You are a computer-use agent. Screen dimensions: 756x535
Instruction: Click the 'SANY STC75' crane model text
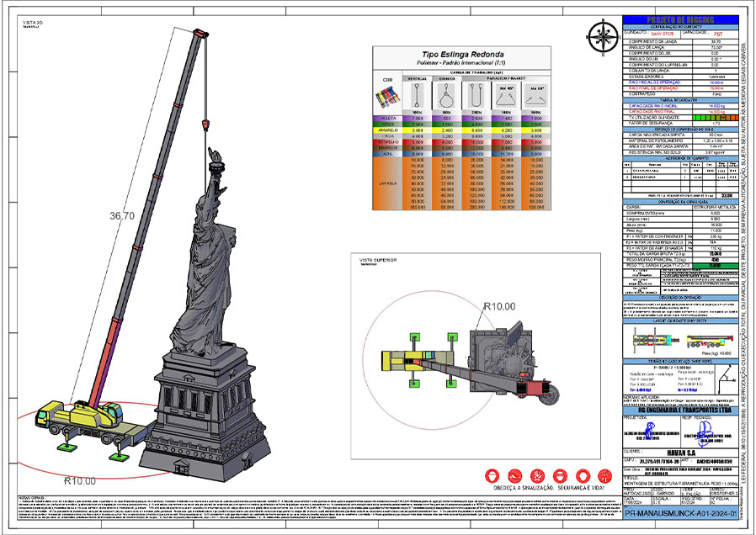click(x=663, y=34)
